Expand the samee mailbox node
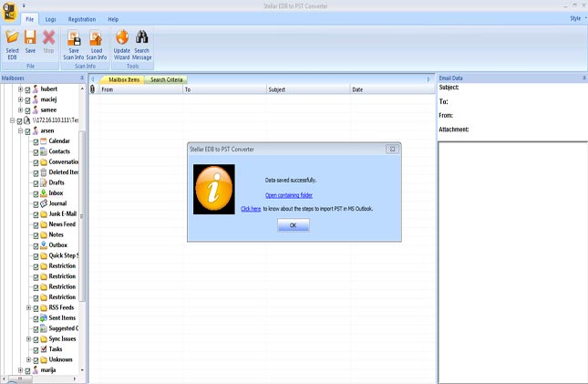 point(20,110)
